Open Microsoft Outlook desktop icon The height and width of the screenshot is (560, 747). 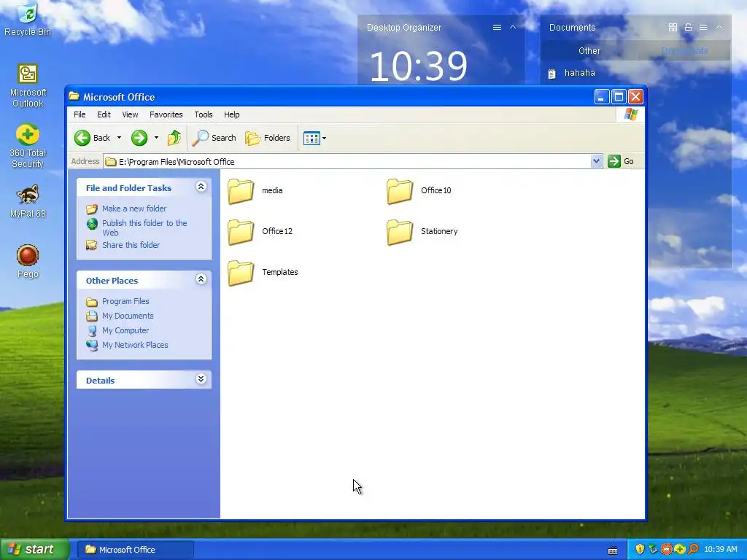point(28,86)
